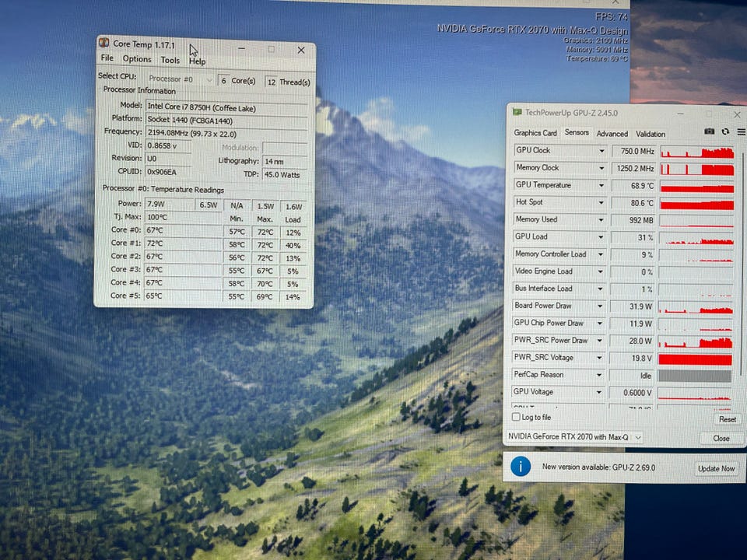747x560 pixels.
Task: Click the Reset button in GPU-Z
Action: click(728, 419)
